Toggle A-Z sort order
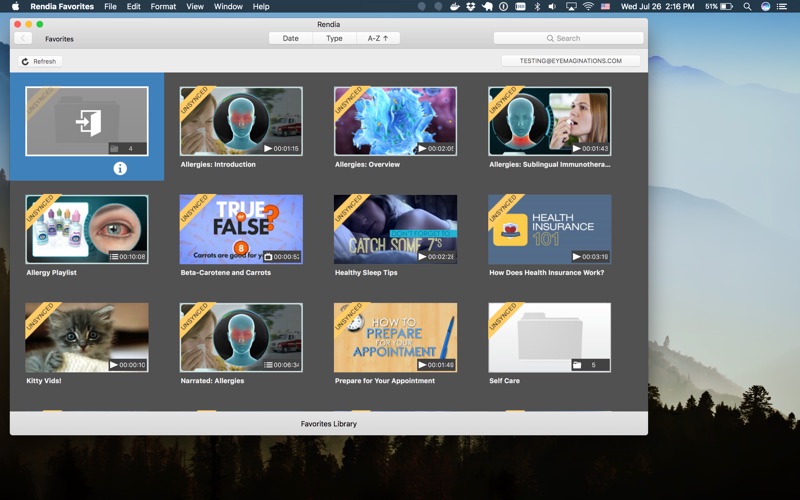Viewport: 800px width, 500px height. point(378,38)
